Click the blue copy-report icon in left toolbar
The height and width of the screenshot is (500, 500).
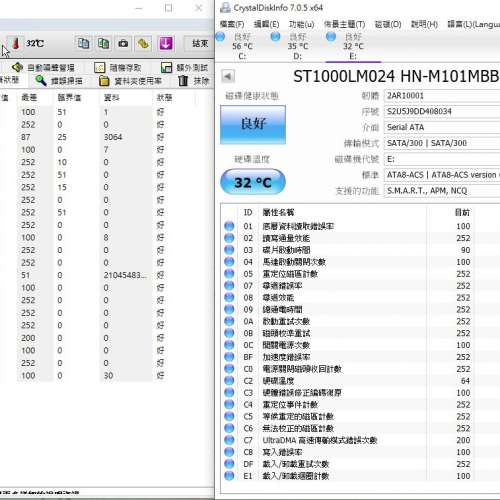(x=83, y=43)
